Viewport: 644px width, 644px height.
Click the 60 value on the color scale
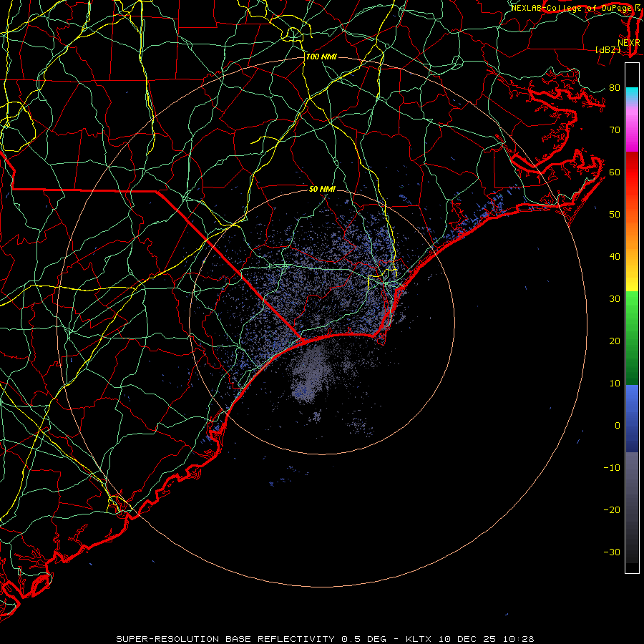[615, 172]
